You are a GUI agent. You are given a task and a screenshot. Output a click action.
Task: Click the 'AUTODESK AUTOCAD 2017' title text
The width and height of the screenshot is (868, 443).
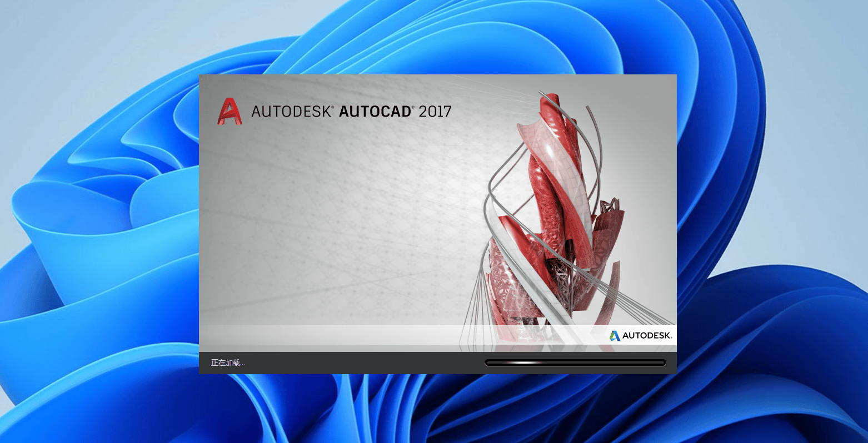[351, 111]
